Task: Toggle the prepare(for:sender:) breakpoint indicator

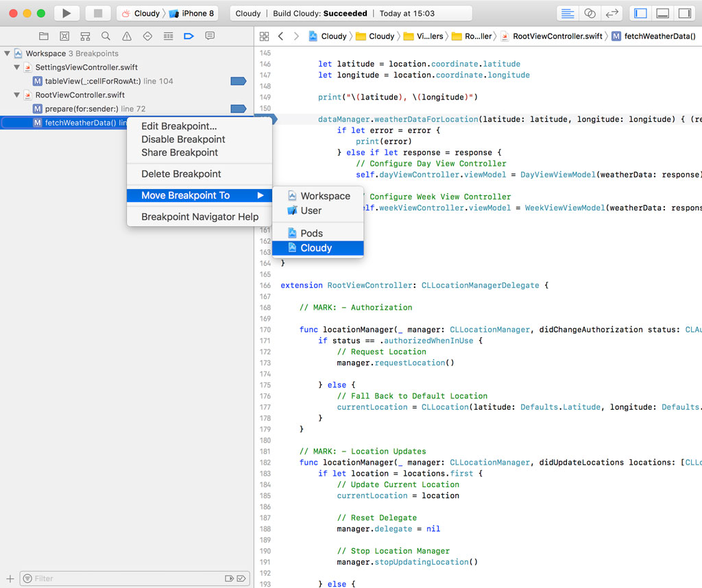Action: pos(238,109)
